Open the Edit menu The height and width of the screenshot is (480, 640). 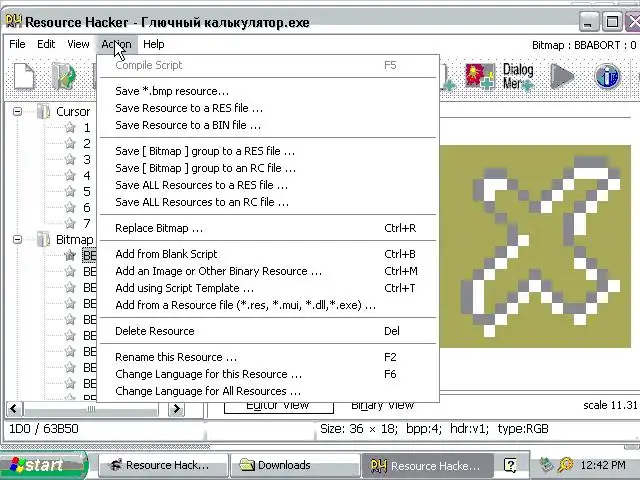46,44
